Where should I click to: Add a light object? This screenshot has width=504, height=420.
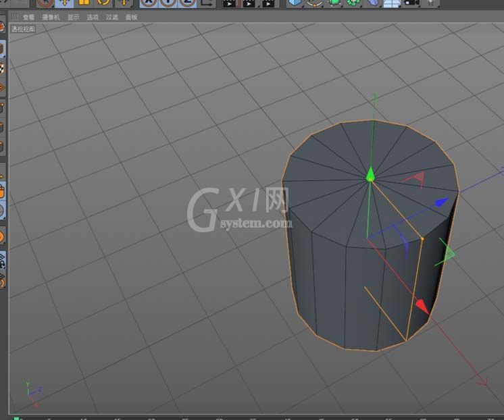(431, 3)
